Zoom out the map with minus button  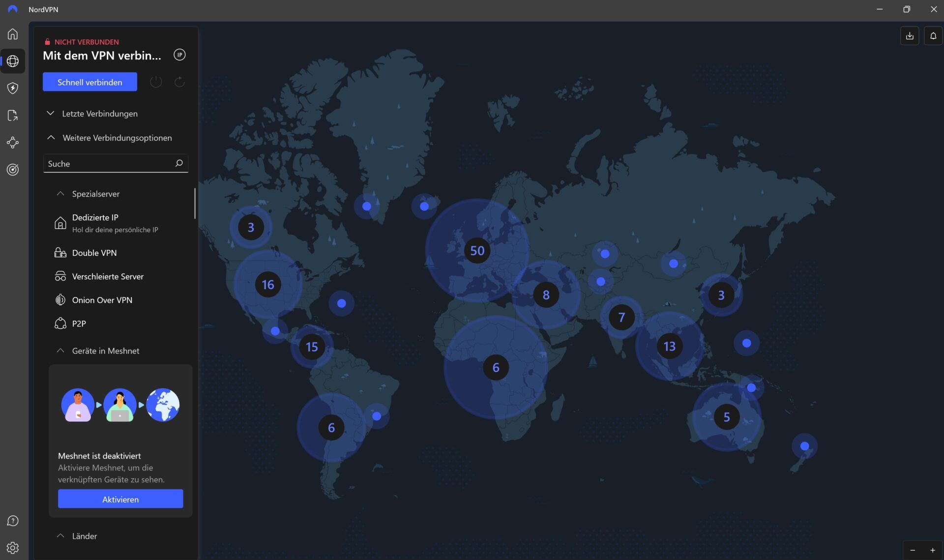[913, 550]
